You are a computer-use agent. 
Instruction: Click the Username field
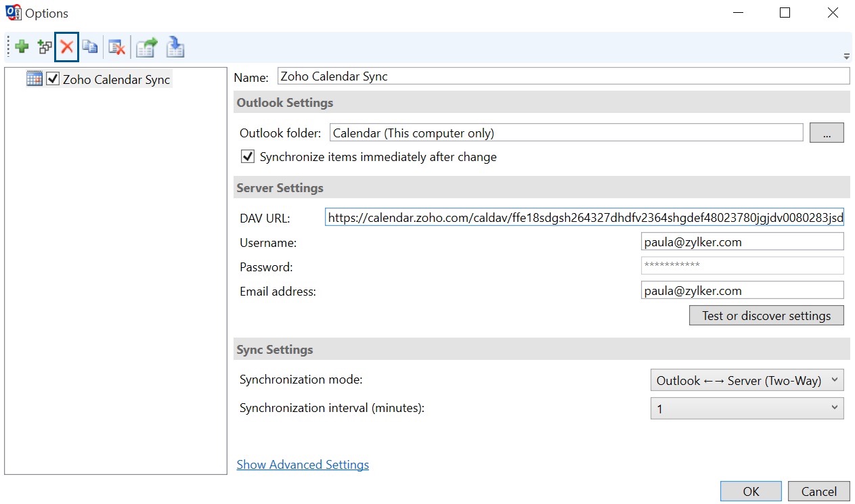tap(741, 241)
